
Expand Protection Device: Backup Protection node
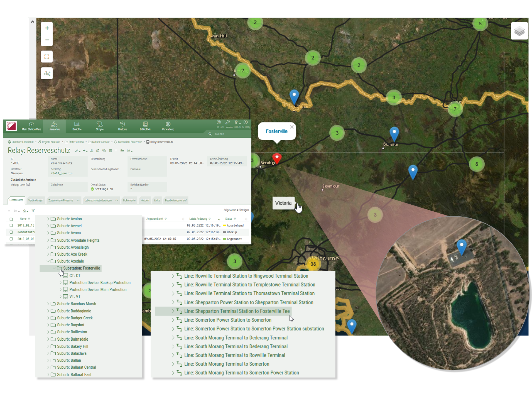[60, 283]
